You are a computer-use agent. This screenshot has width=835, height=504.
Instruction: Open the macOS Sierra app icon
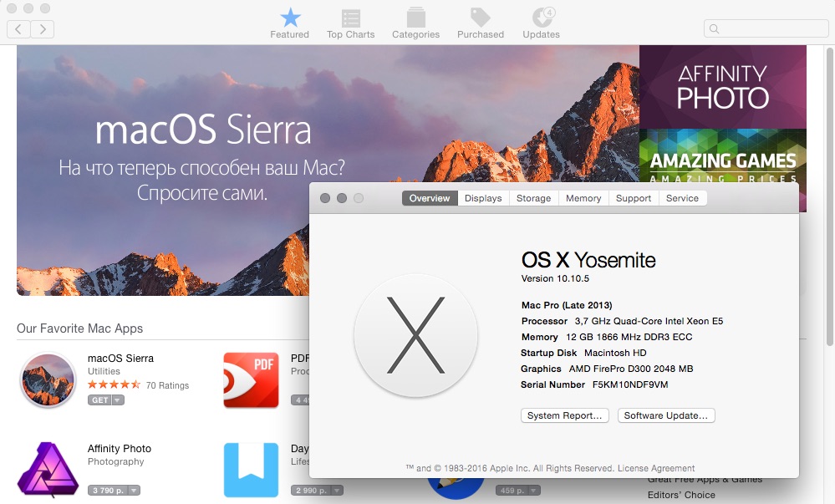[x=48, y=379]
